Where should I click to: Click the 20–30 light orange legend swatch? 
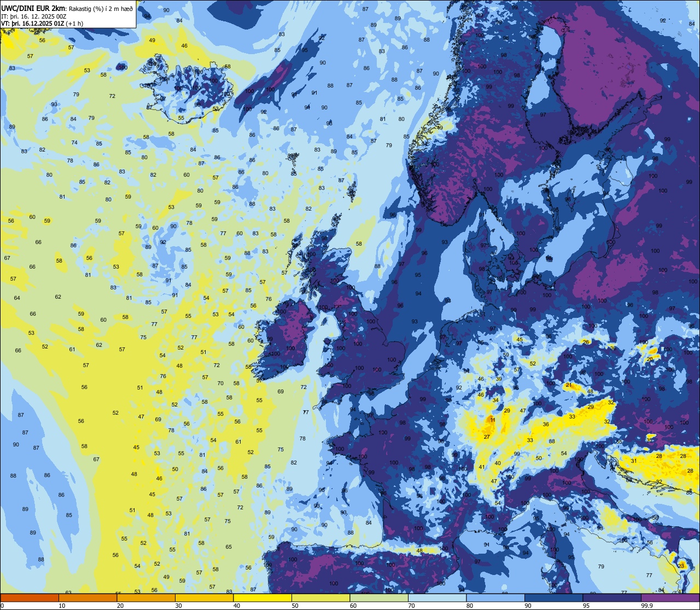click(x=146, y=597)
